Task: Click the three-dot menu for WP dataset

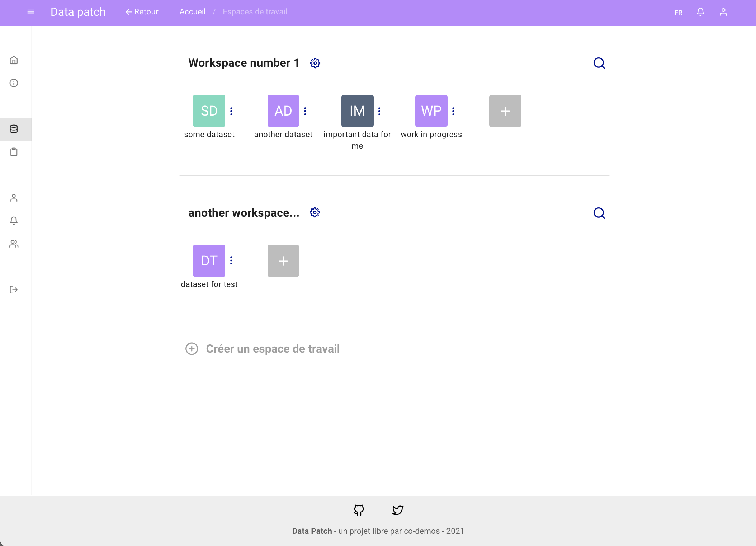Action: pyautogui.click(x=452, y=111)
